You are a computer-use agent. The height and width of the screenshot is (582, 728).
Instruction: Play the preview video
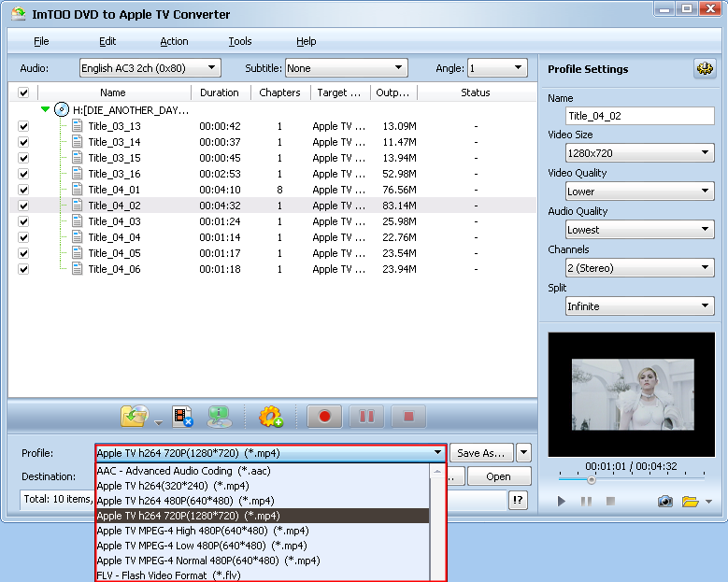(x=562, y=502)
